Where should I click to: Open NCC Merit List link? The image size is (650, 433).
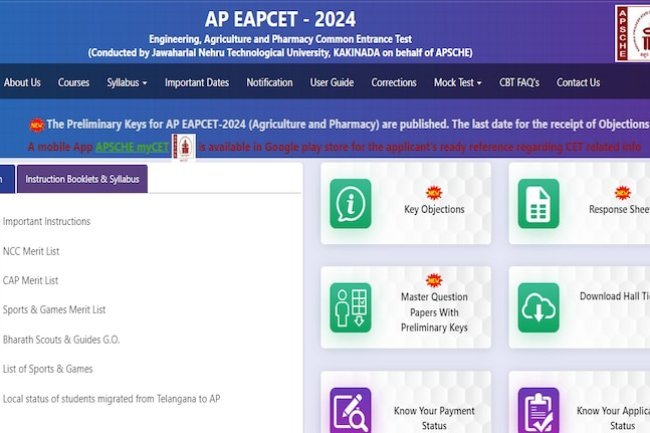31,251
